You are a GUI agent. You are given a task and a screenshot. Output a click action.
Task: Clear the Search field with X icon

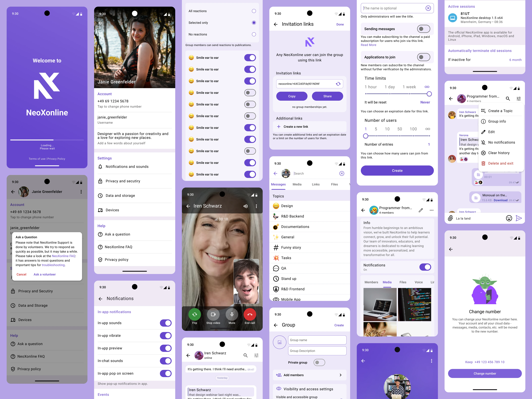pyautogui.click(x=342, y=173)
